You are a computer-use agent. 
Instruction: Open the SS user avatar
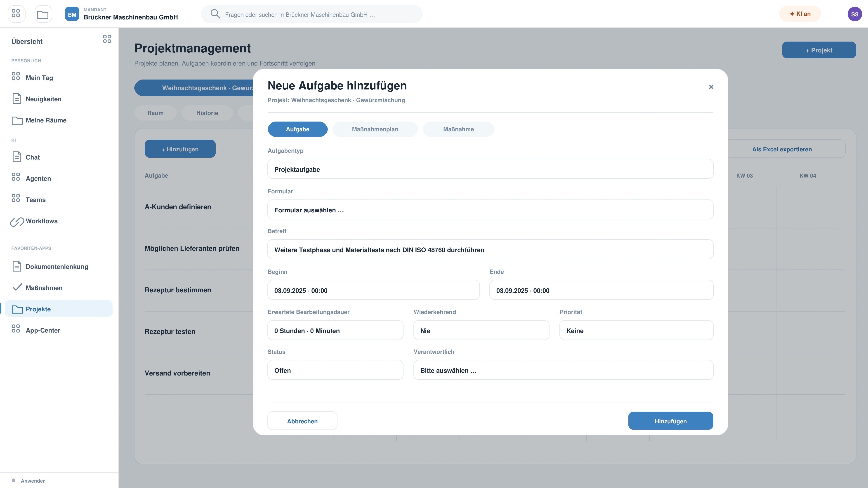[854, 14]
